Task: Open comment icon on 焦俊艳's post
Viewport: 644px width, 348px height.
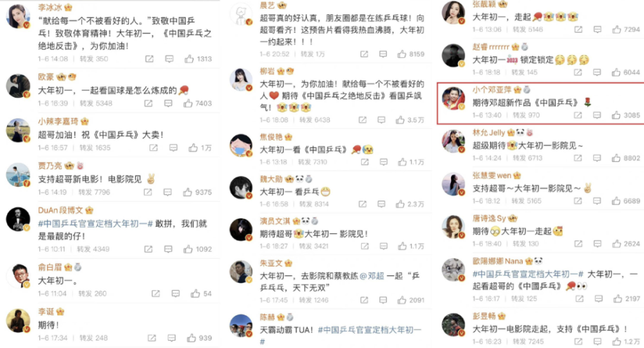Action: click(384, 162)
